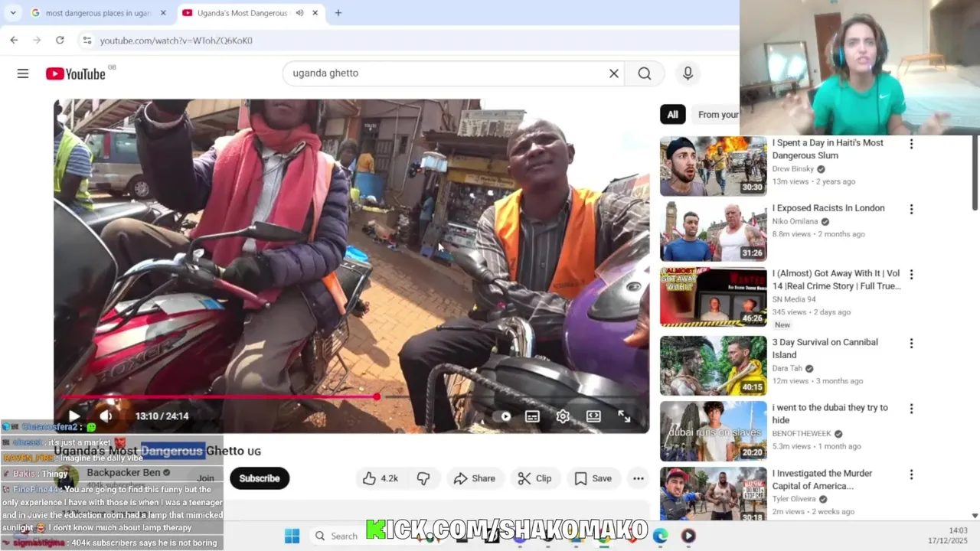Switch to 'most dangerous places in uganda' tab
Image resolution: width=980 pixels, height=551 pixels.
(x=98, y=13)
